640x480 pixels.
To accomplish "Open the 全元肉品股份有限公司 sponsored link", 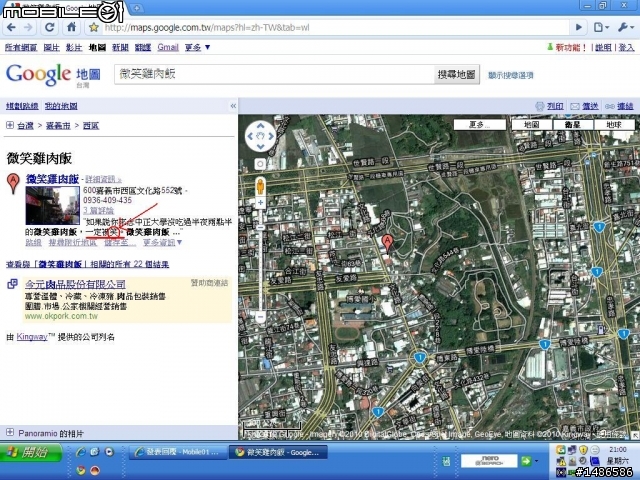I will 75,284.
